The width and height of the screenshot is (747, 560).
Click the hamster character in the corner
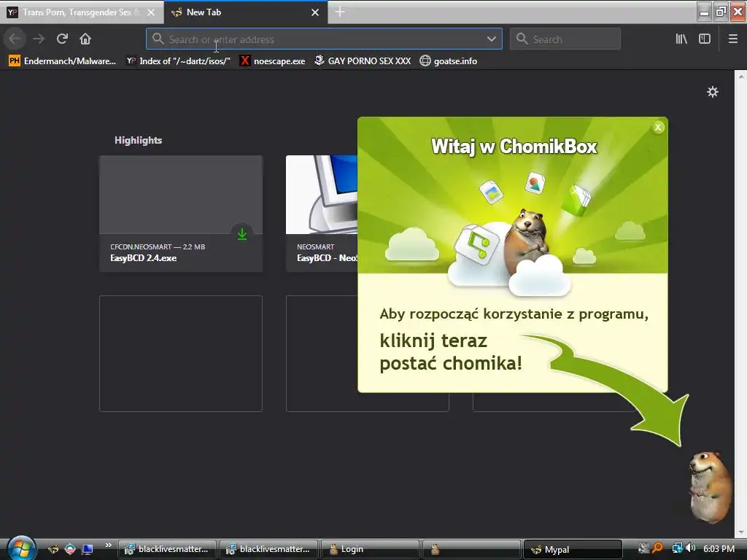[711, 486]
